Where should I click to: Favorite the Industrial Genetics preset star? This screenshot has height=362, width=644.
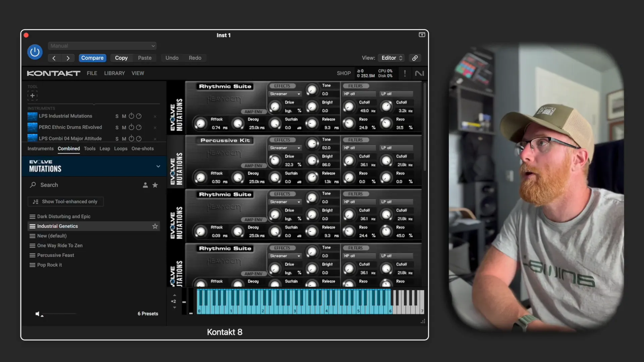(x=155, y=226)
